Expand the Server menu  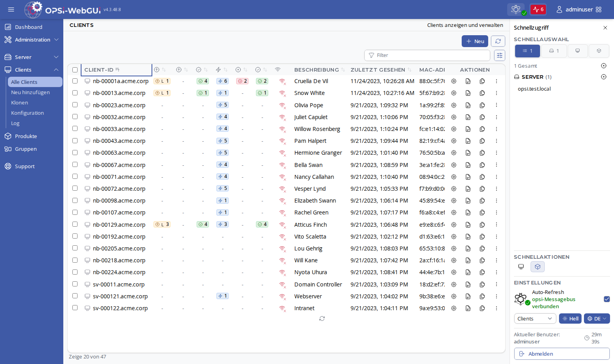click(x=32, y=57)
